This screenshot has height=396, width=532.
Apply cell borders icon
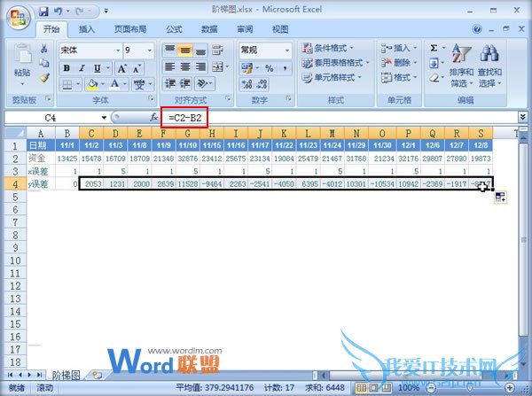67,84
